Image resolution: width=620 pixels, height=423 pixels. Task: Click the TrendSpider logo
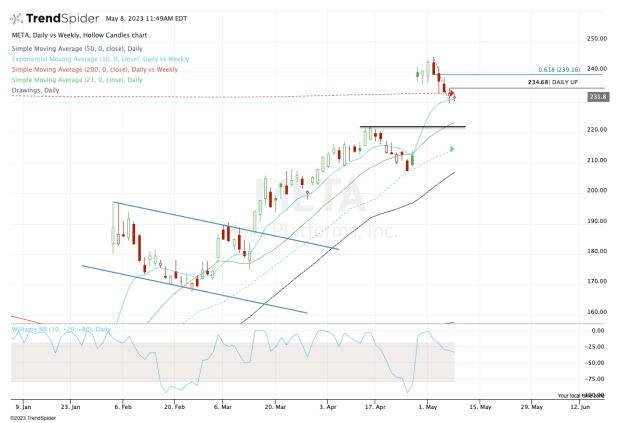(x=55, y=18)
